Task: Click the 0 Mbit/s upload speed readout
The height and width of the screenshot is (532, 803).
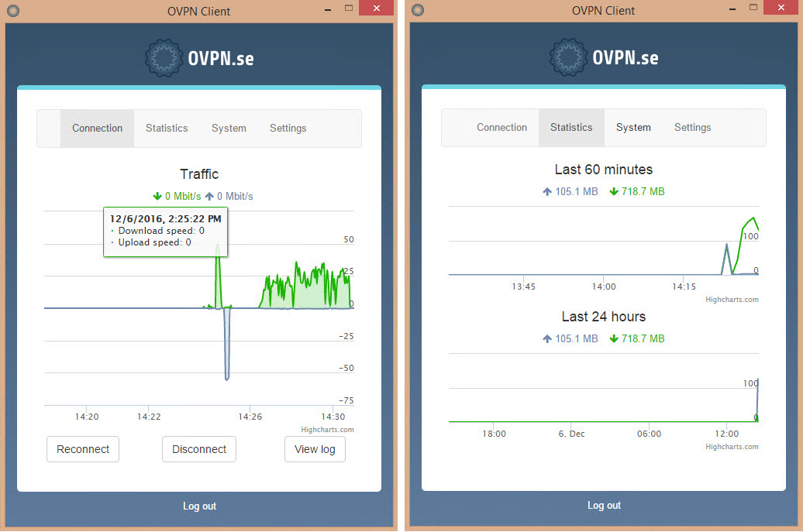Action: (x=235, y=197)
